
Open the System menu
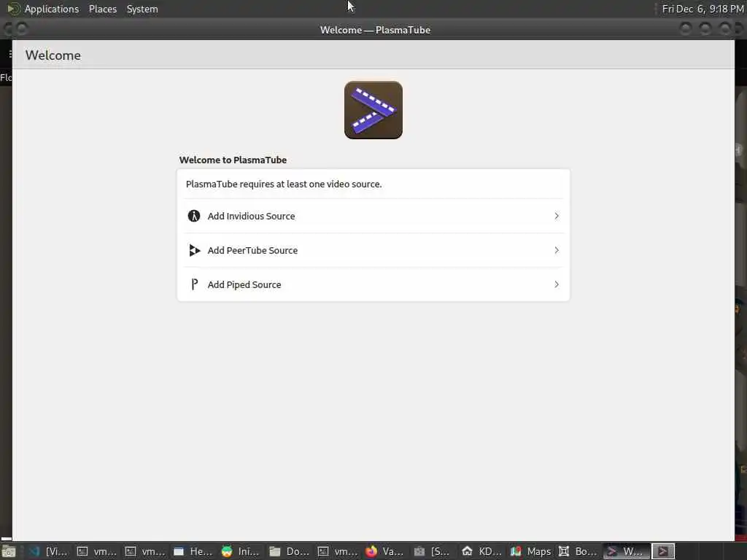tap(142, 9)
